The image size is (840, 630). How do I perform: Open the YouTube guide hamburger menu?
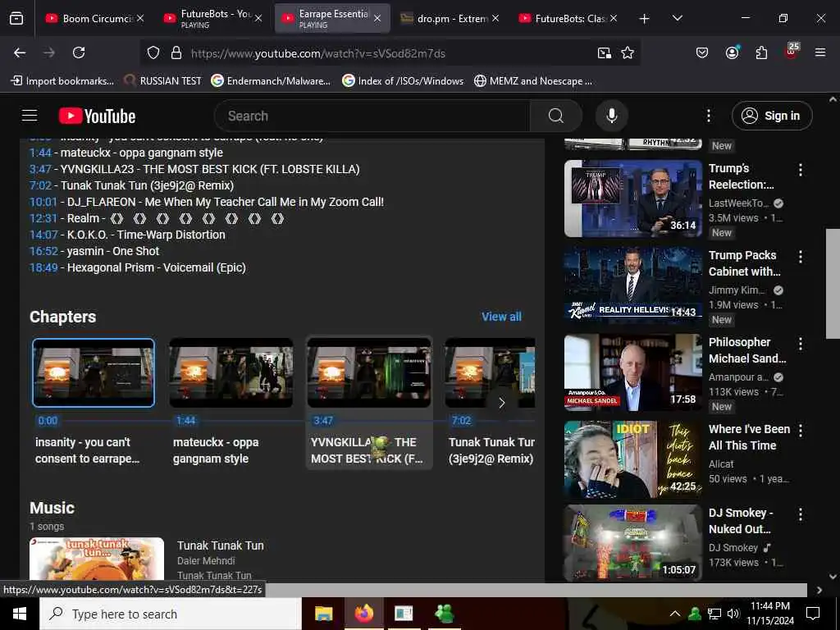click(30, 116)
